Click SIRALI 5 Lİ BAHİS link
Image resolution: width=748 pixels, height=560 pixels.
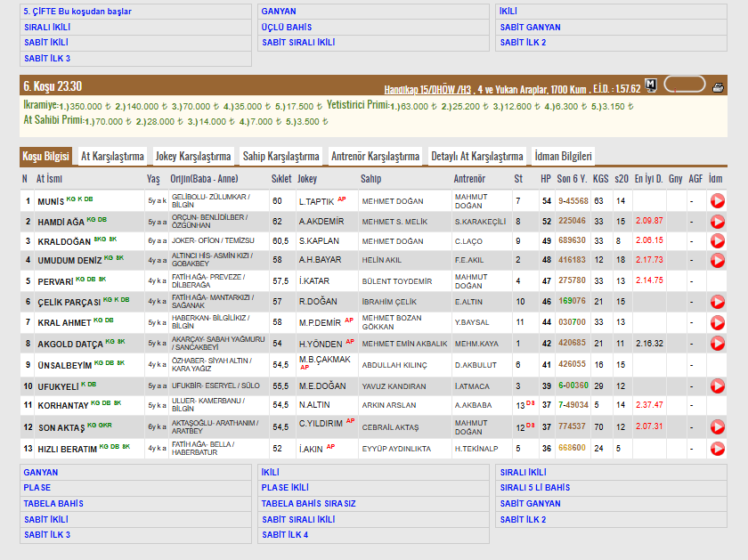point(535,488)
